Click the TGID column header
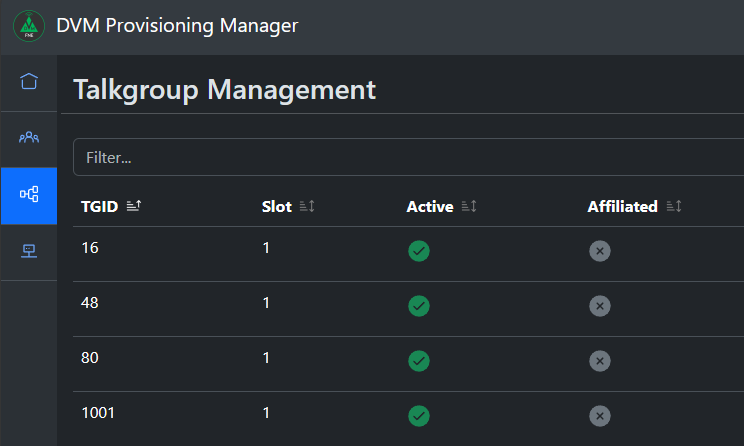The height and width of the screenshot is (446, 744). [x=100, y=206]
